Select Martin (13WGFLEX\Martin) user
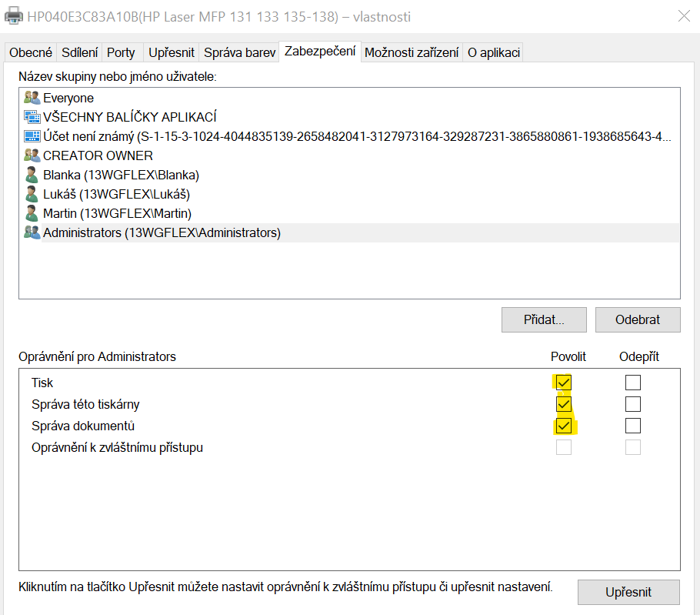 351,212
